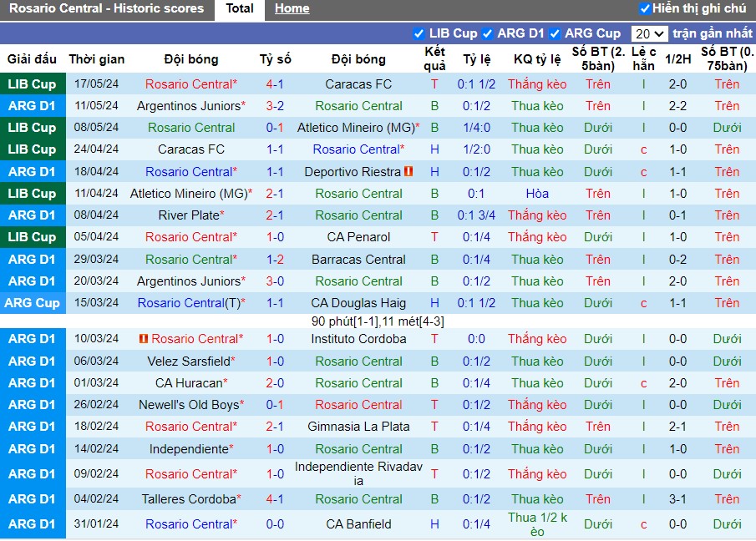Open the CA Penarol team link
The image size is (756, 541).
pyautogui.click(x=358, y=237)
